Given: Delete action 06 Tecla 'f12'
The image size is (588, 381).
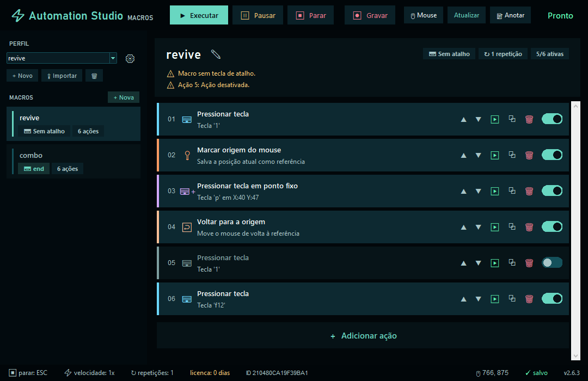Looking at the screenshot, I should (529, 299).
